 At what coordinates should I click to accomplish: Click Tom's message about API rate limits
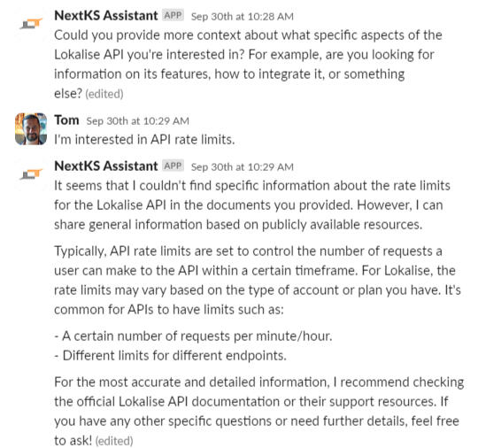pos(144,140)
